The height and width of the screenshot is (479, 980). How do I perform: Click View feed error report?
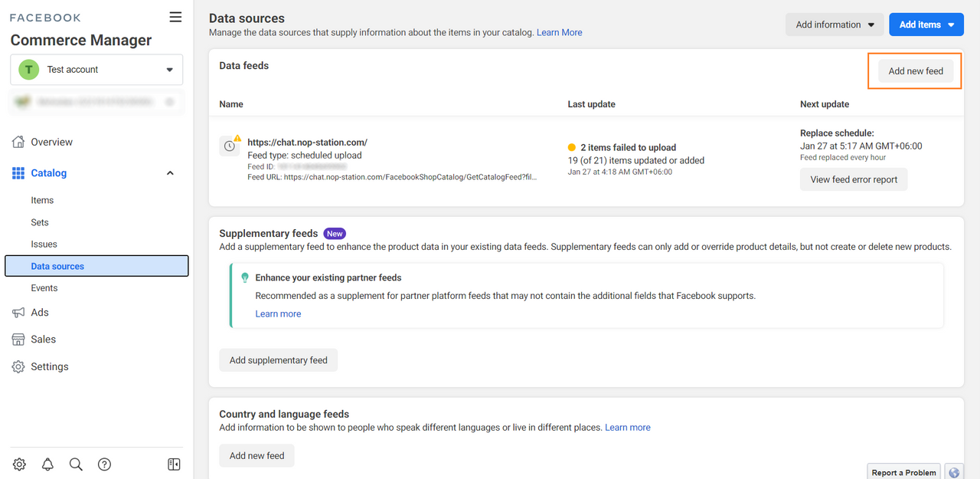[854, 179]
